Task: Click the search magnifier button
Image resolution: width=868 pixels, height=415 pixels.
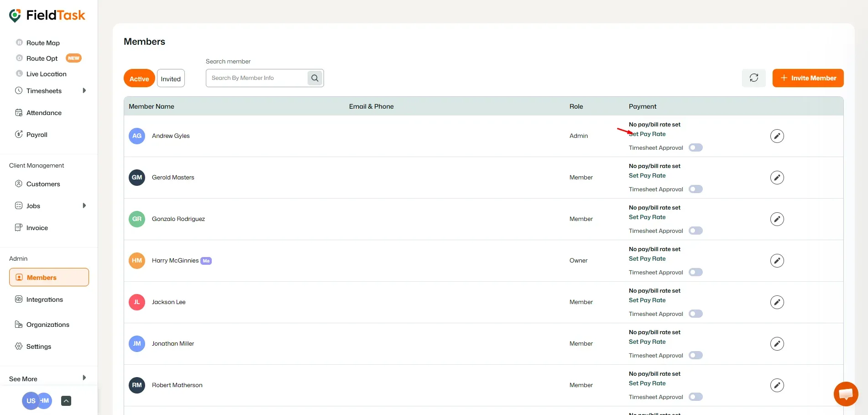Action: point(315,78)
